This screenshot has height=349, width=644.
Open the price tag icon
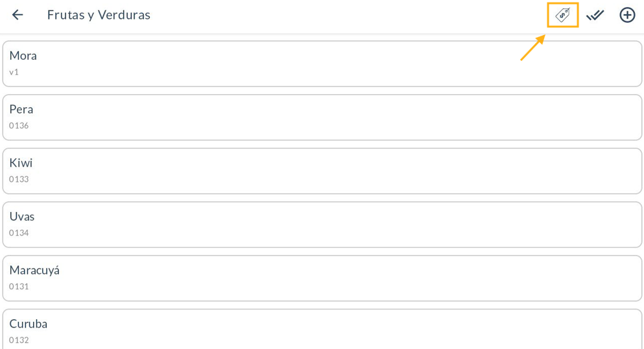562,15
